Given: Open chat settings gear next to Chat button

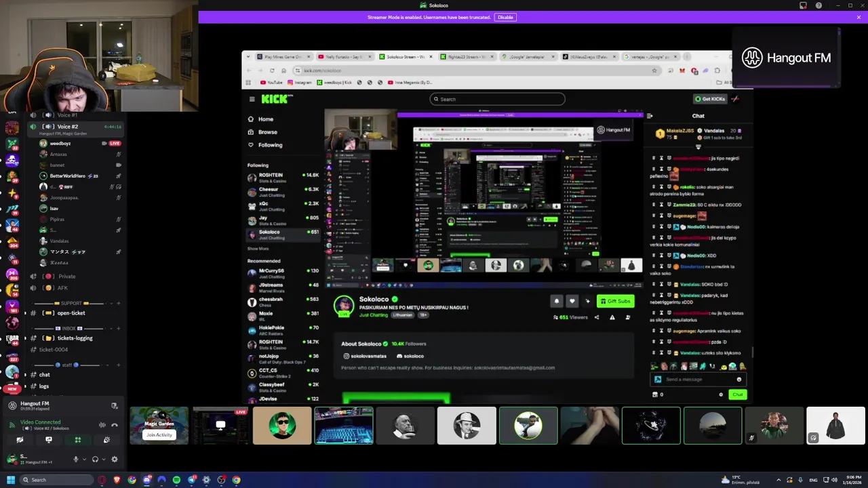Looking at the screenshot, I should 721,394.
